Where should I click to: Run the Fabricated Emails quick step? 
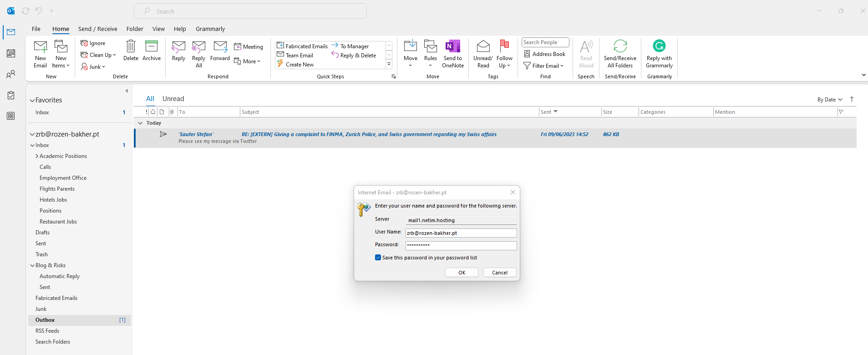pyautogui.click(x=302, y=46)
